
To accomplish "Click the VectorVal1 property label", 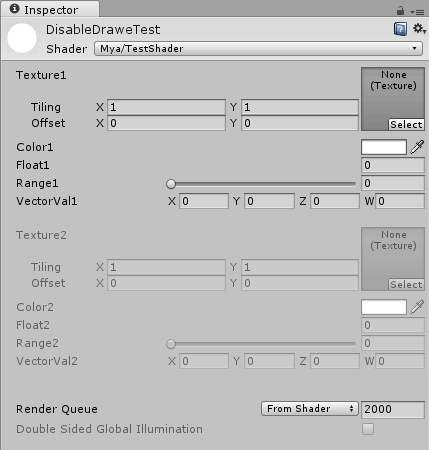I will (x=47, y=201).
